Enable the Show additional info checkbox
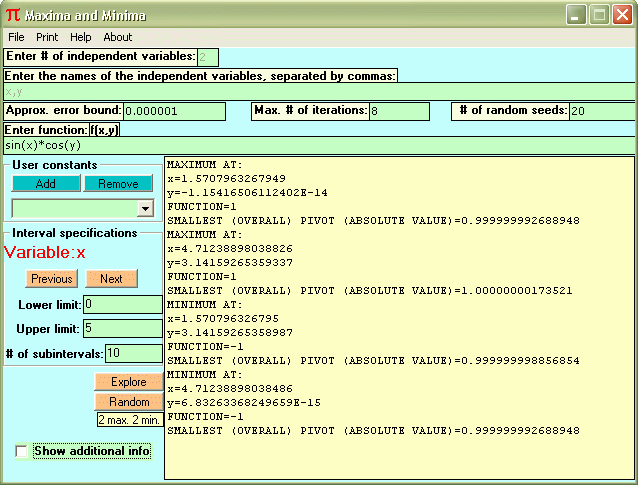 click(x=23, y=452)
